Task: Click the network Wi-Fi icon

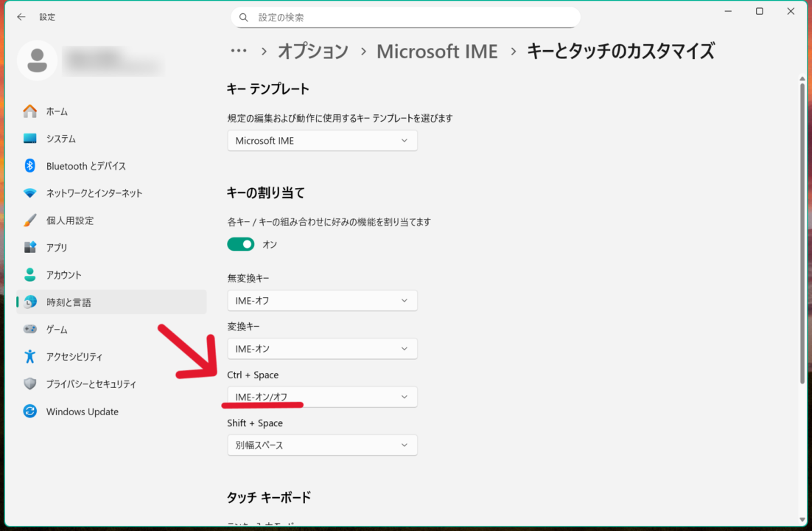Action: pyautogui.click(x=30, y=193)
